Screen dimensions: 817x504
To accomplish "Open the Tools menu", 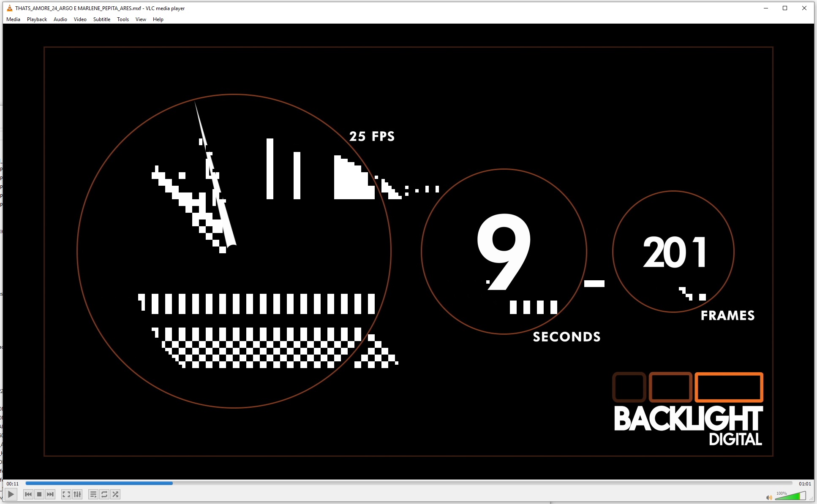I will [123, 19].
